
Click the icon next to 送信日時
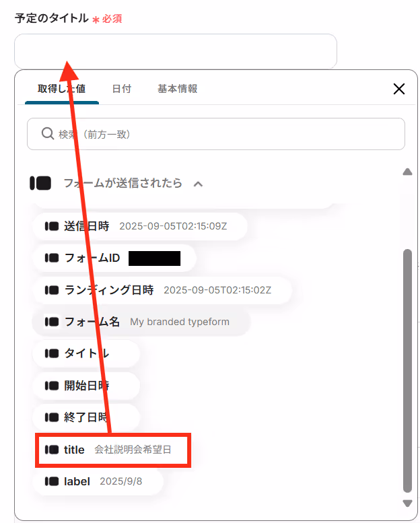52,226
